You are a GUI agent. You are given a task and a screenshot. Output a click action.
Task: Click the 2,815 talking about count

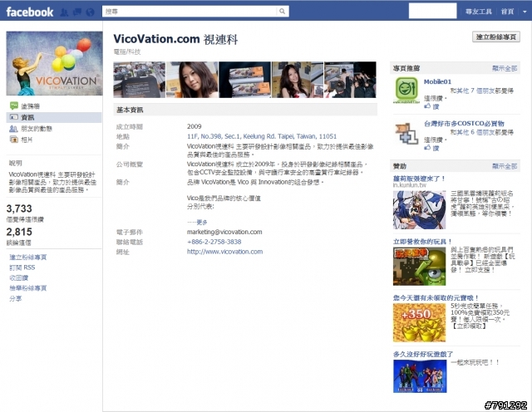click(x=19, y=232)
